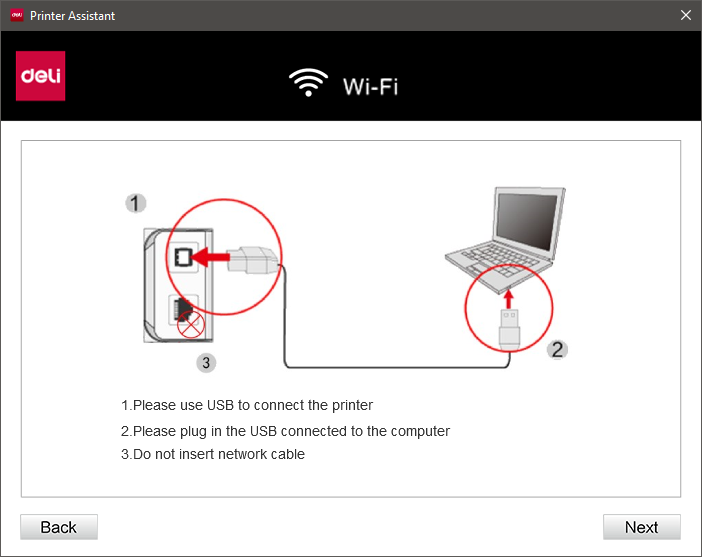702x557 pixels.
Task: Click instruction about plugging USB into computer
Action: click(x=286, y=431)
